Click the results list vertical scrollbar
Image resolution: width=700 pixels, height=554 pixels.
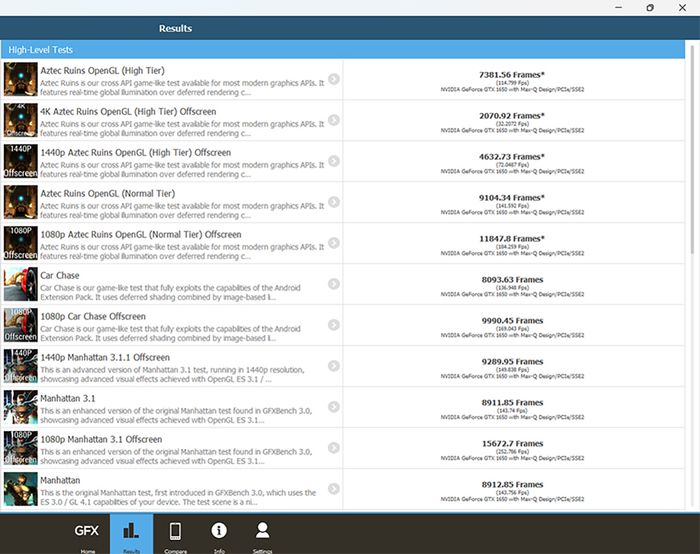[x=692, y=150]
